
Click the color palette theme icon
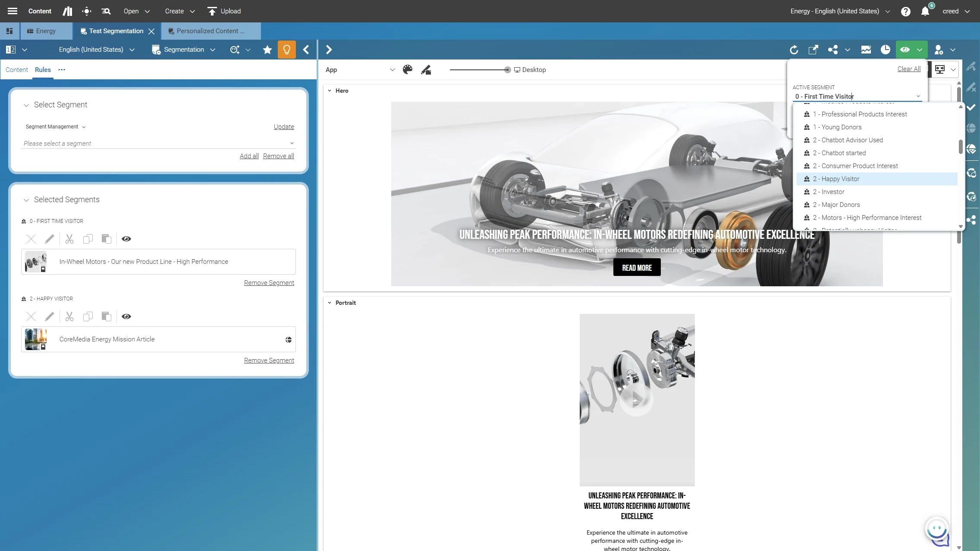(407, 70)
